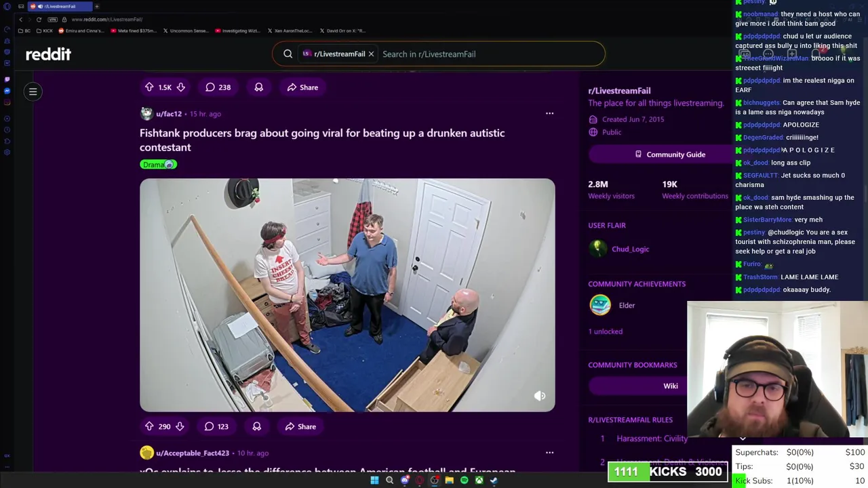The height and width of the screenshot is (488, 868).
Task: Open 'David Orr on X' bookmark
Action: pyautogui.click(x=342, y=30)
